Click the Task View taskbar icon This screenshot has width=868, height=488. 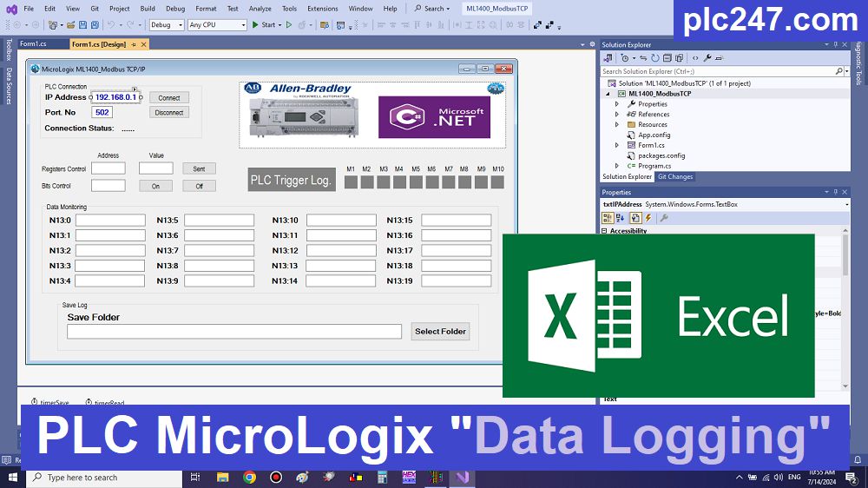(194, 477)
